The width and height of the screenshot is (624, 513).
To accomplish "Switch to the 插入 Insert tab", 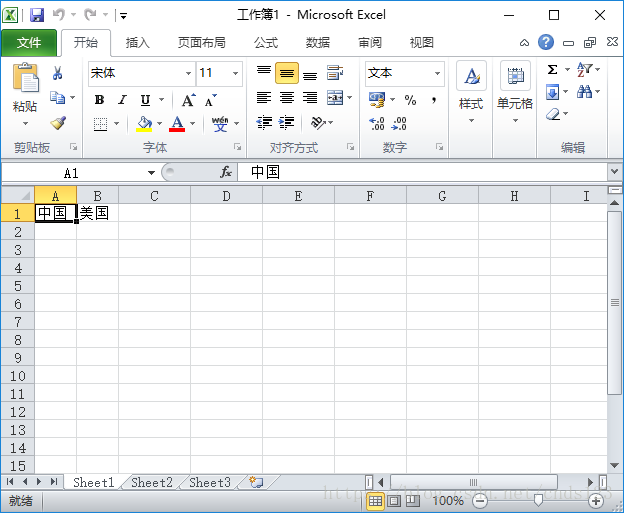I will [138, 42].
